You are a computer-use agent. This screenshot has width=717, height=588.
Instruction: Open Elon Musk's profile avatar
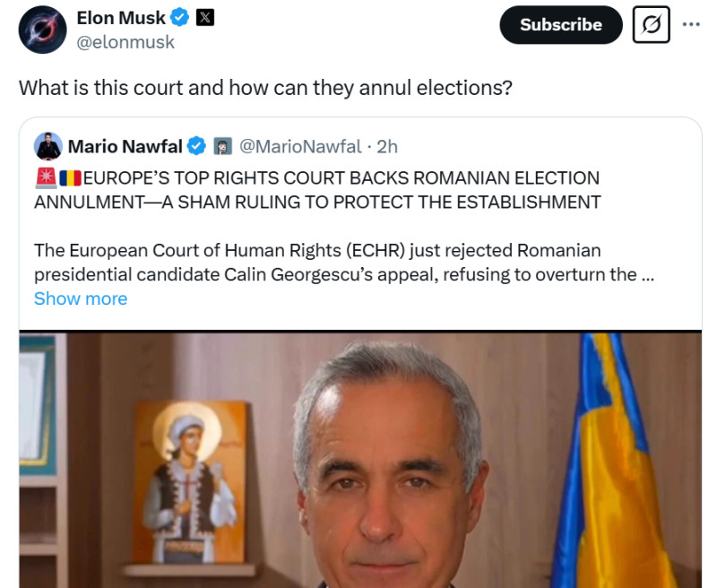point(42,30)
